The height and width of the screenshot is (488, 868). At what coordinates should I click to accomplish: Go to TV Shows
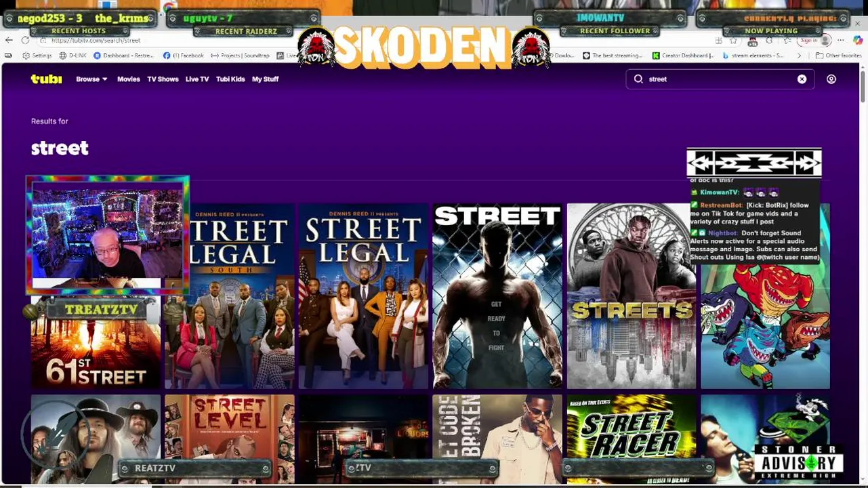click(x=163, y=79)
